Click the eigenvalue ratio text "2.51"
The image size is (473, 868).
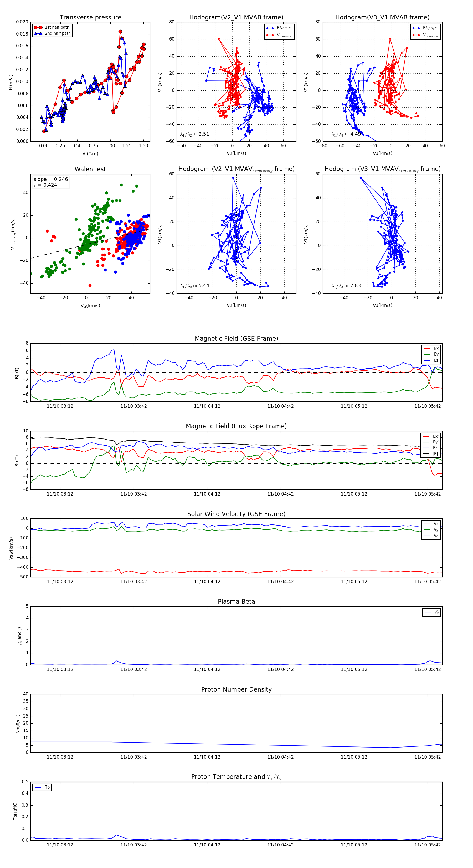tap(204, 134)
